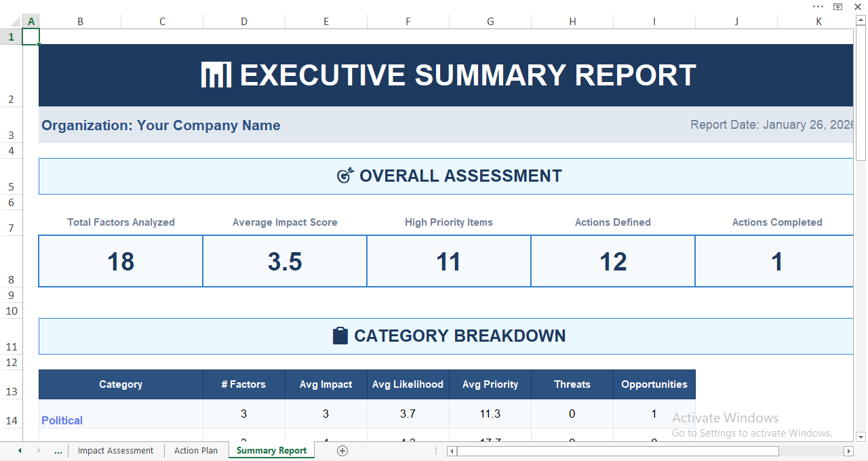Click the Avg Impact table header

point(326,384)
